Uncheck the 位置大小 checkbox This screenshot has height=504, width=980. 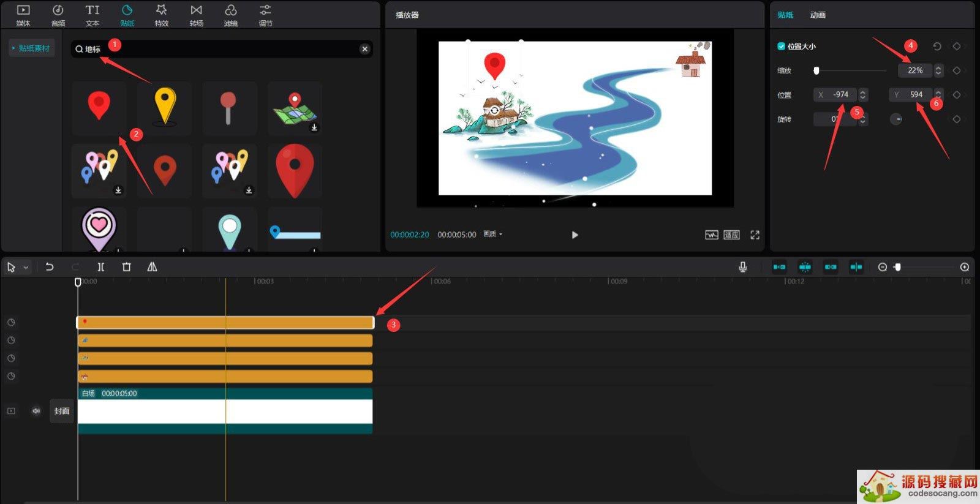click(781, 47)
